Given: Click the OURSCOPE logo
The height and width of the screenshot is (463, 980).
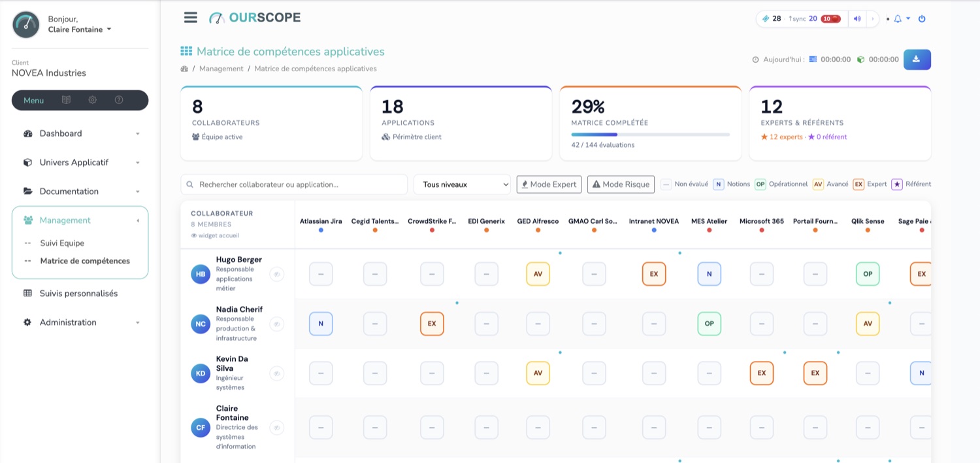Looking at the screenshot, I should tap(255, 18).
